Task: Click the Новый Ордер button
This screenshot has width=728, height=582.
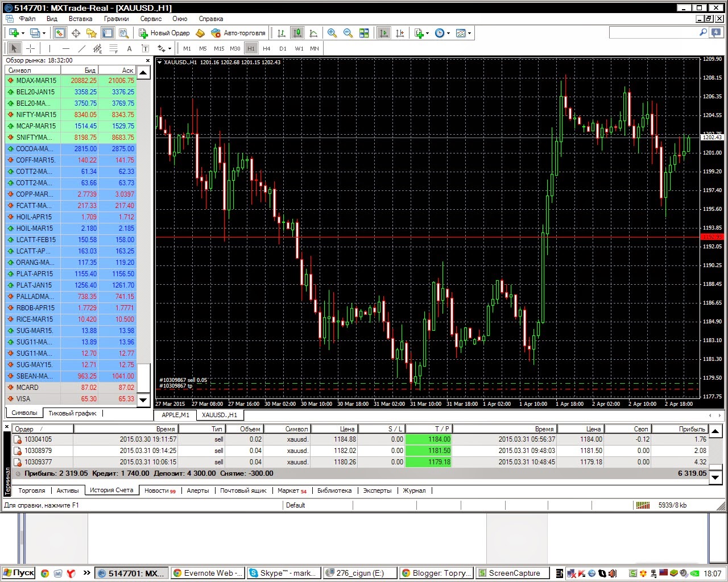Action: tap(164, 33)
